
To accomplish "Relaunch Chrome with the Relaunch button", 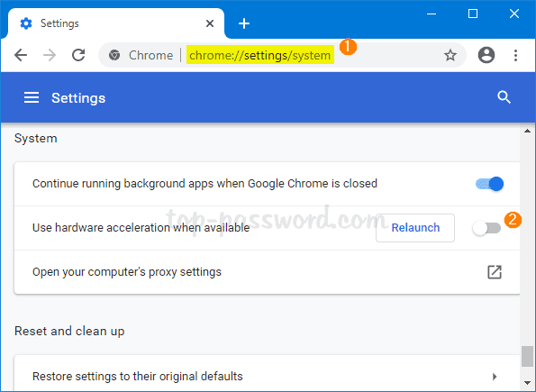I will click(x=415, y=228).
